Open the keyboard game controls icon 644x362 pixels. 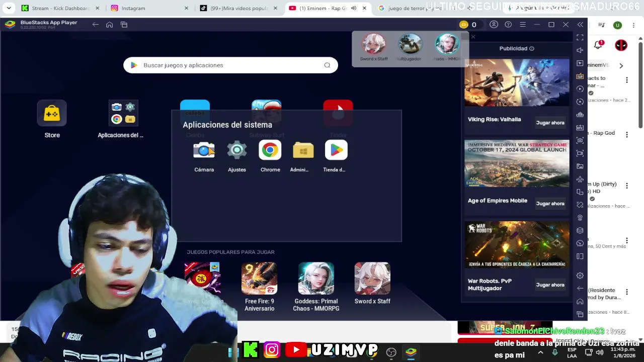tap(580, 76)
